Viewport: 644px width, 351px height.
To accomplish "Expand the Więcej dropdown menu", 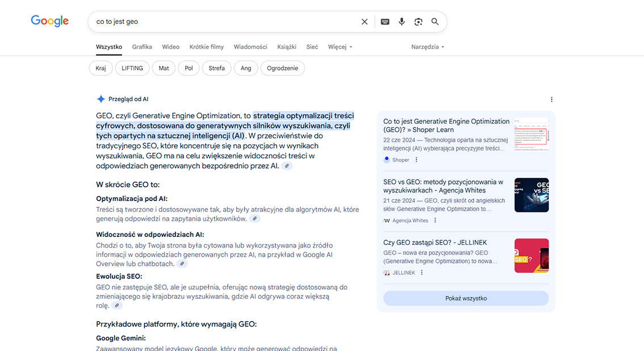I will (340, 47).
